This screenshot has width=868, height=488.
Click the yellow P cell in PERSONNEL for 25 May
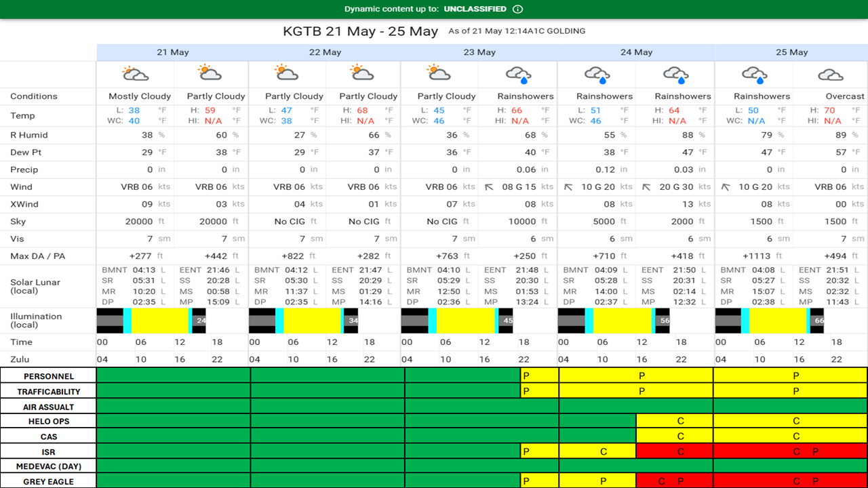tap(790, 376)
